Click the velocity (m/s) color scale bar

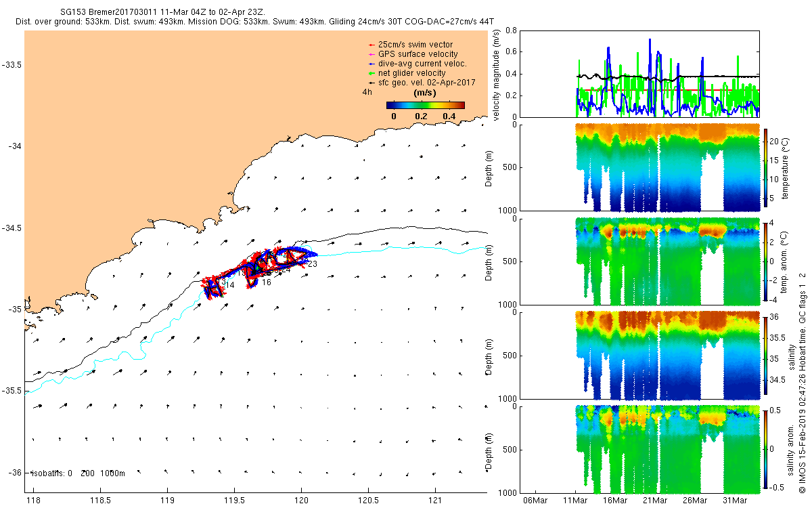point(426,105)
